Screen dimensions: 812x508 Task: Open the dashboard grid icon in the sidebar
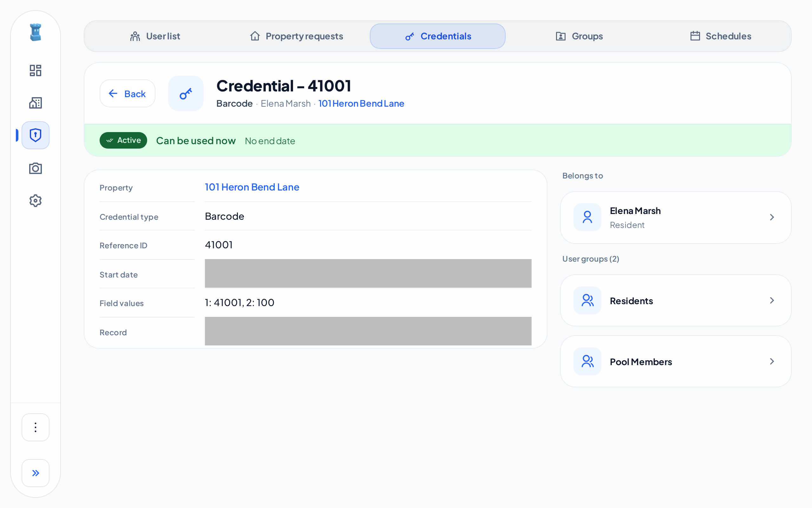35,70
